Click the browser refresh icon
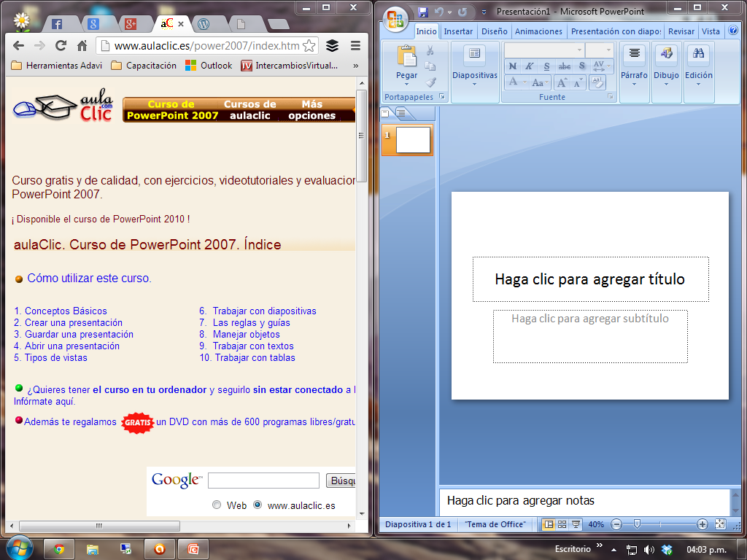Image resolution: width=747 pixels, height=560 pixels. [61, 44]
